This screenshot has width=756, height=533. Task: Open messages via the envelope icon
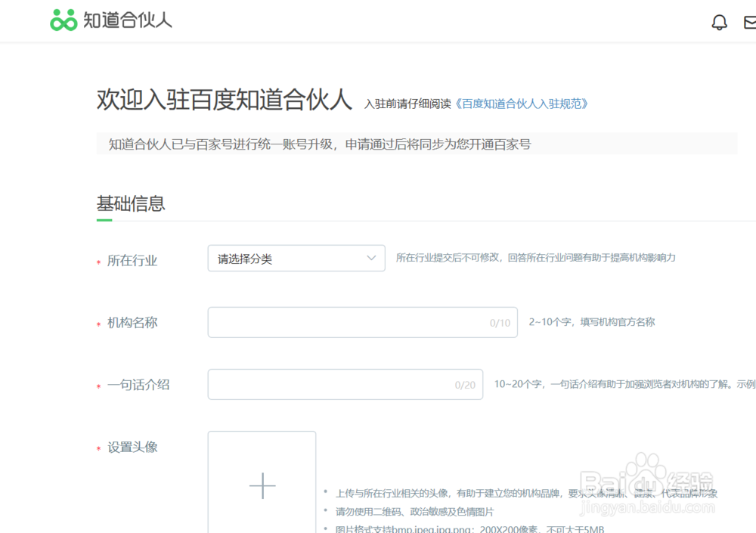click(750, 22)
